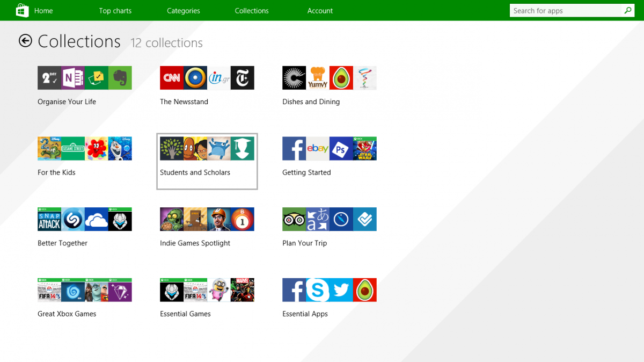Open the green tree icon in Students and Scholars
644x362 pixels.
click(172, 149)
